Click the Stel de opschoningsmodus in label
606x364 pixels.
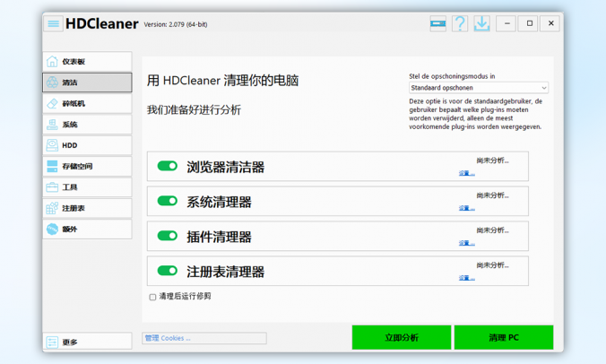click(452, 76)
